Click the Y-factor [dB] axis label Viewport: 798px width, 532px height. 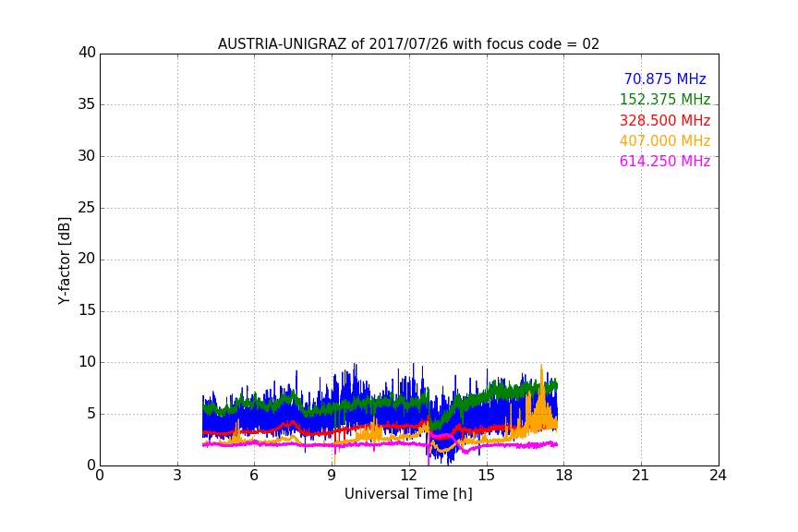click(64, 260)
